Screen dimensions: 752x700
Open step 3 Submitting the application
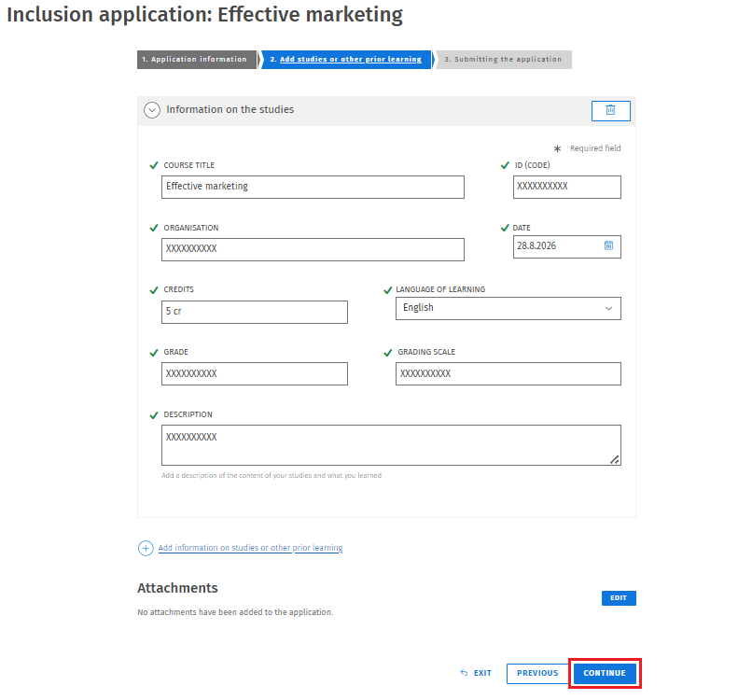pyautogui.click(x=503, y=60)
